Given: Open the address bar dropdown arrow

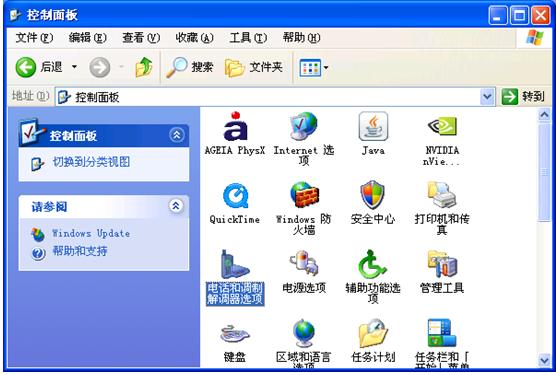Looking at the screenshot, I should tap(488, 96).
